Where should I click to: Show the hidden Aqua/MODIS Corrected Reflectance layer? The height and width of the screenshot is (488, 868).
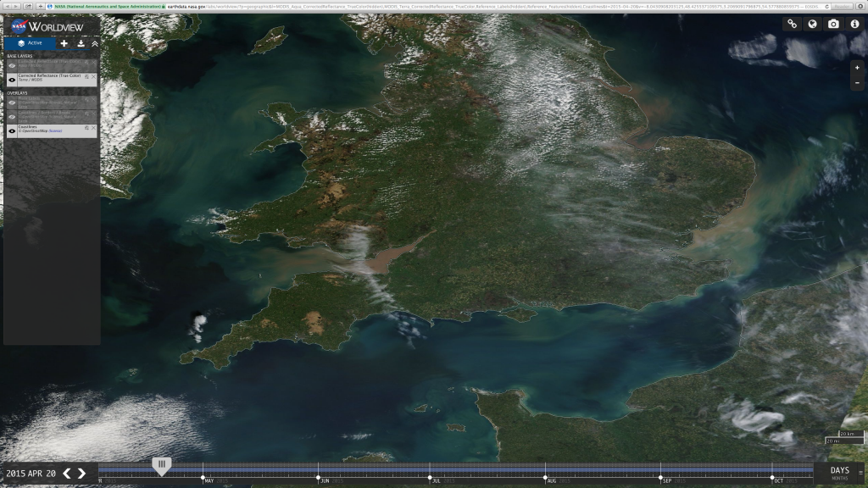[x=12, y=66]
